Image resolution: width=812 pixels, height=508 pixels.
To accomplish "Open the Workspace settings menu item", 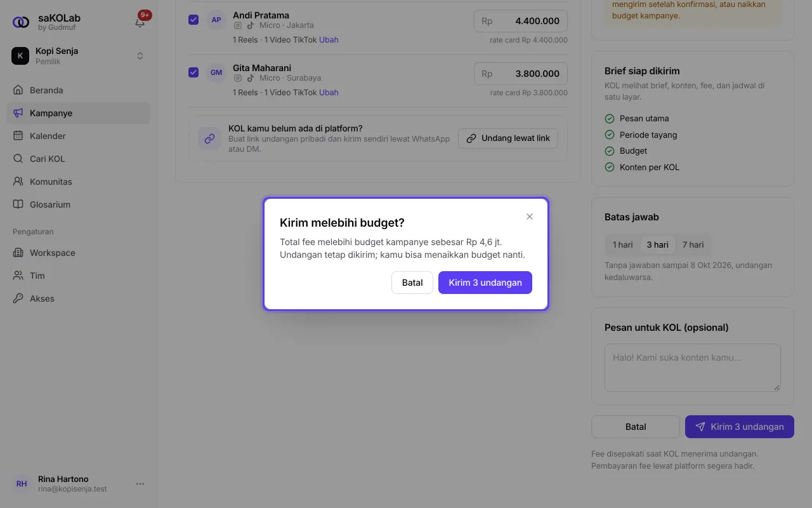I will pos(79,253).
